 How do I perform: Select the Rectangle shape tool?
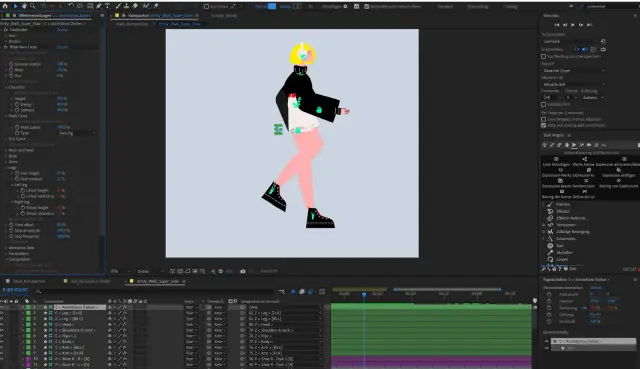tap(90, 6)
